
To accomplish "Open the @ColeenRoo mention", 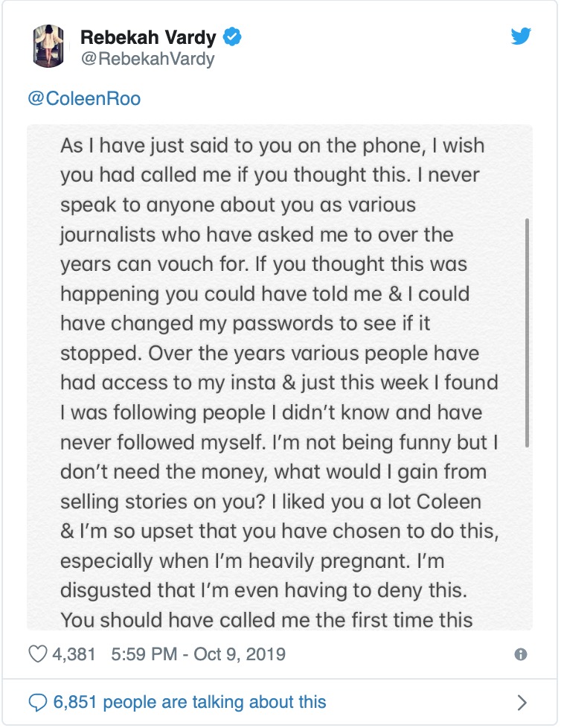I will 83,98.
